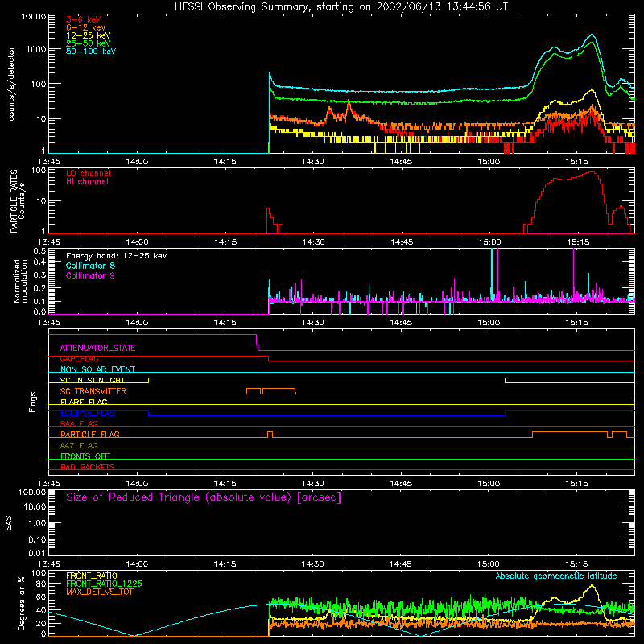Click the SC_TRANSMITTER flag label
The image size is (644, 644).
click(93, 391)
